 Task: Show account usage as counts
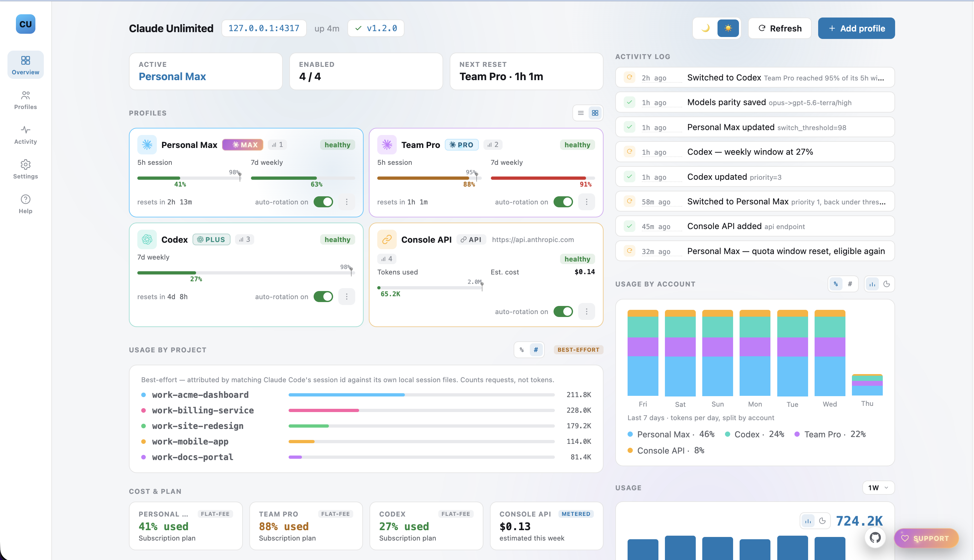850,284
